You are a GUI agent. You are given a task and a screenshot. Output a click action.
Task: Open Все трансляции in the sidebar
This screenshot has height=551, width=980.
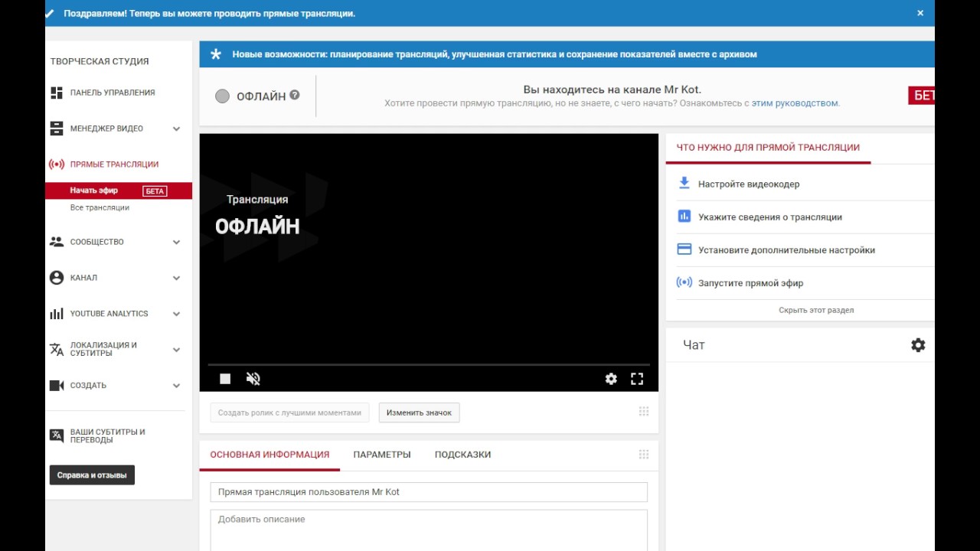[100, 207]
